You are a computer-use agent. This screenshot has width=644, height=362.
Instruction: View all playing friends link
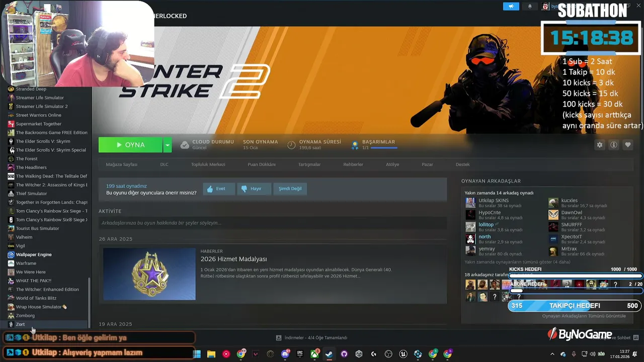(584, 316)
